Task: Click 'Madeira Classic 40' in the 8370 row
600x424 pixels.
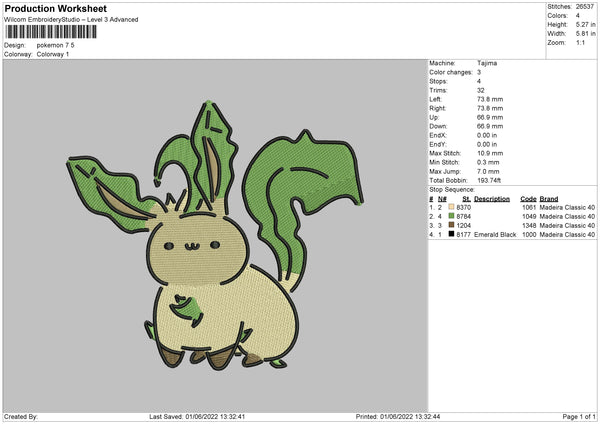Action: (567, 207)
